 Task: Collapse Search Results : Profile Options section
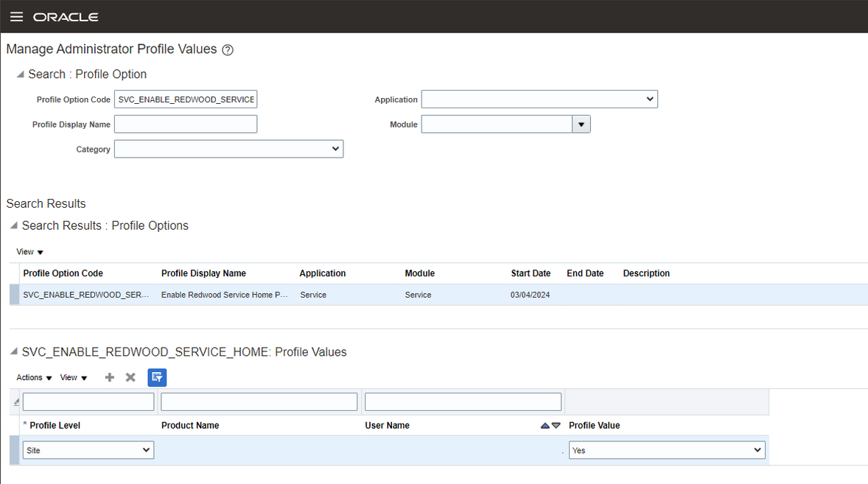(14, 225)
